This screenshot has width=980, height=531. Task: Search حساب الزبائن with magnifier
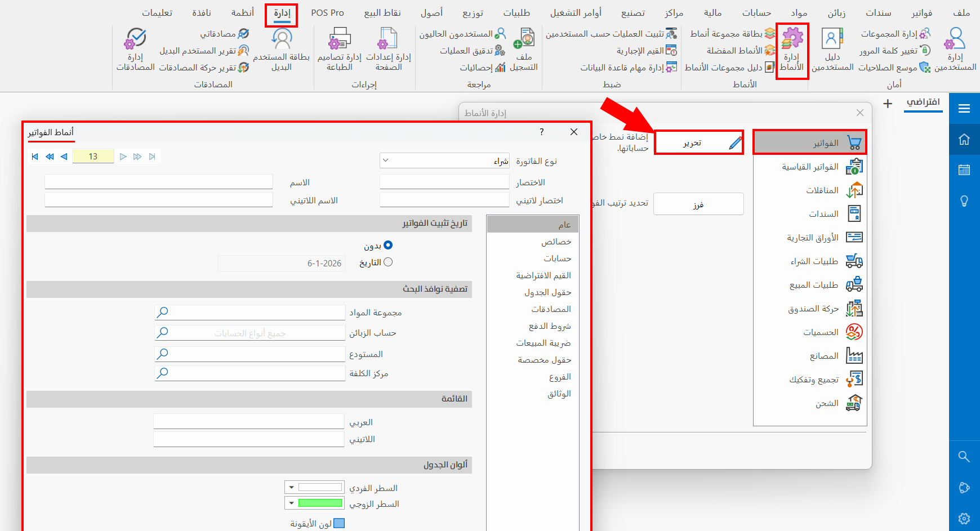tap(163, 333)
